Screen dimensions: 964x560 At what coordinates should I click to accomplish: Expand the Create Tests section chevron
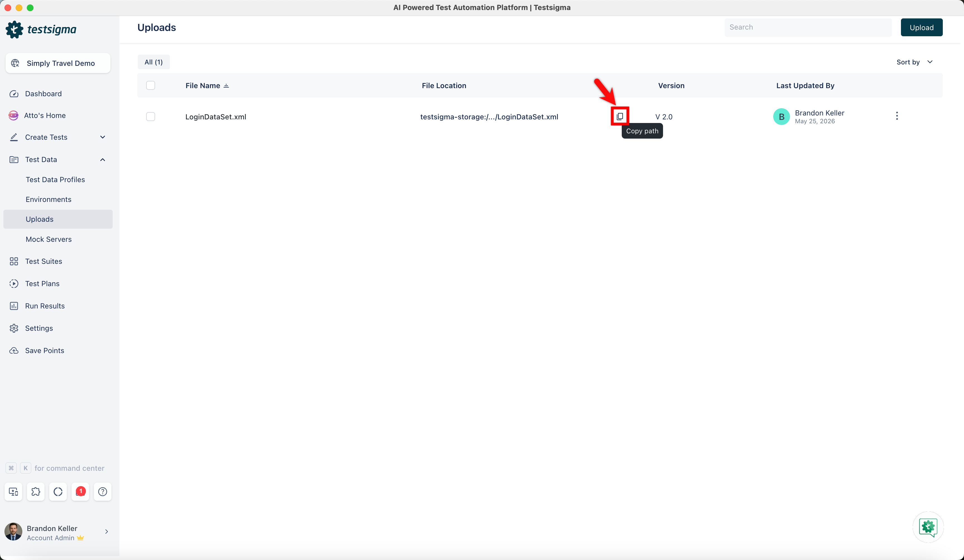[103, 137]
